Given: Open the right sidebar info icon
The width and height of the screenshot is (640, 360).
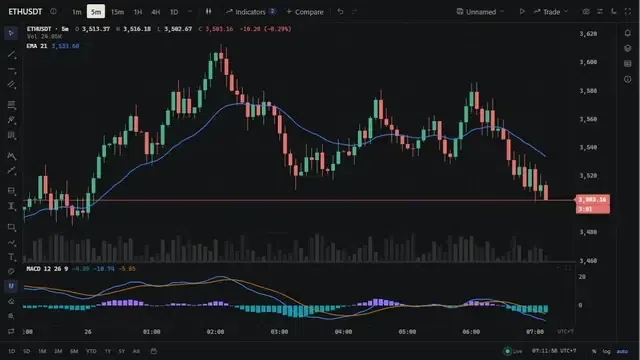Looking at the screenshot, I should point(628,79).
